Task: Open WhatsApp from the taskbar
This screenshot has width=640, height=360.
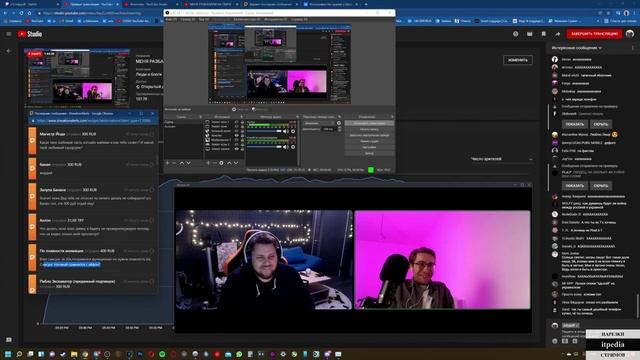Action: click(239, 354)
